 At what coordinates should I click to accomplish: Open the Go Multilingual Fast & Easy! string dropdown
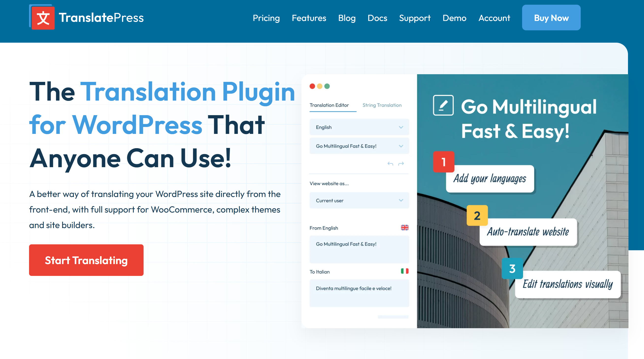point(359,146)
